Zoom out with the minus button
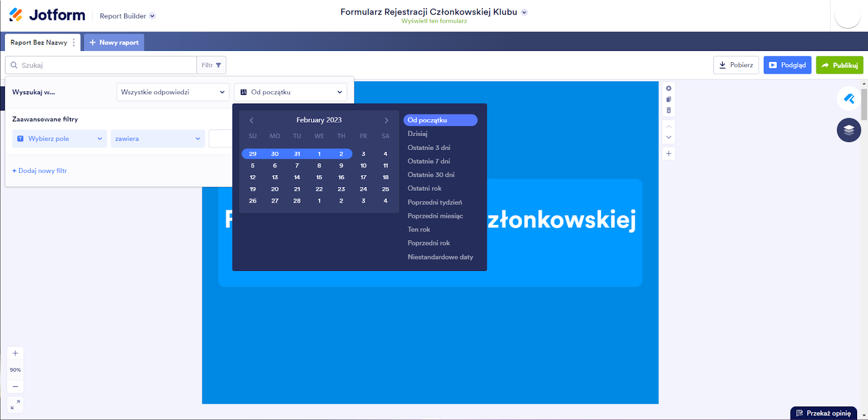Image resolution: width=868 pixels, height=420 pixels. coord(15,386)
